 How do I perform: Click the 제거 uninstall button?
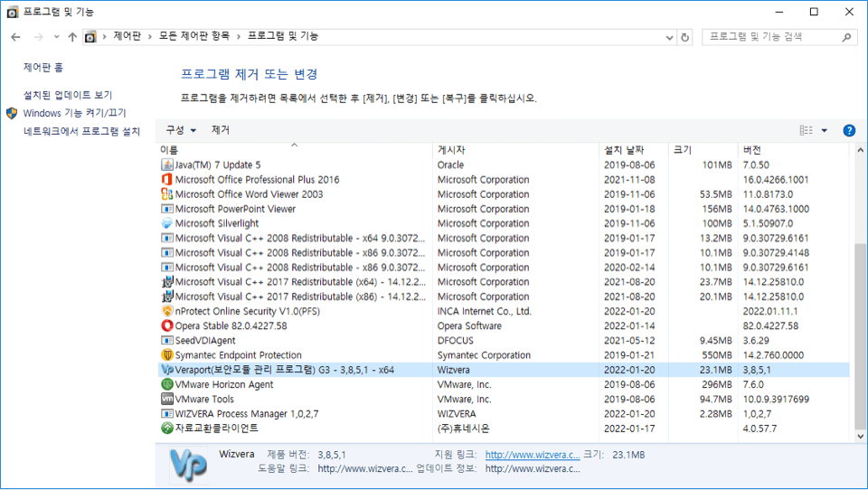pyautogui.click(x=221, y=130)
